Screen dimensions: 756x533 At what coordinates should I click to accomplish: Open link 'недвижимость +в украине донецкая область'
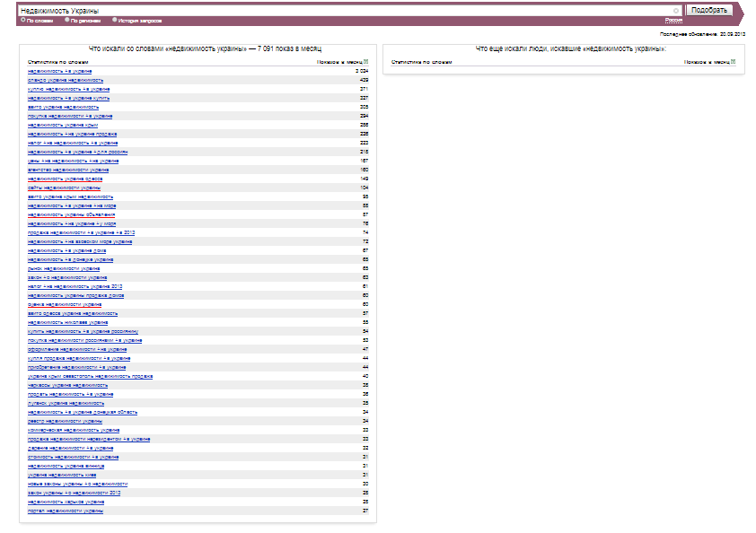click(x=83, y=413)
